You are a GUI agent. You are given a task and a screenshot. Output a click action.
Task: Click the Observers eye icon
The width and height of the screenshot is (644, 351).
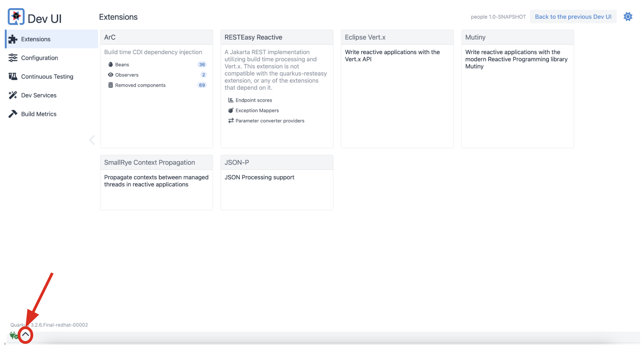(110, 75)
